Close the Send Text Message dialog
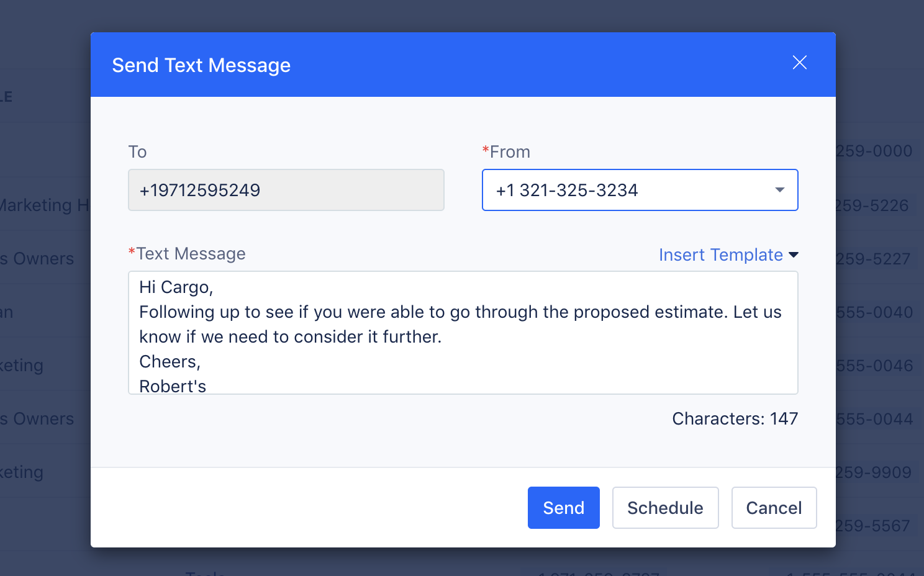The height and width of the screenshot is (576, 924). tap(799, 62)
